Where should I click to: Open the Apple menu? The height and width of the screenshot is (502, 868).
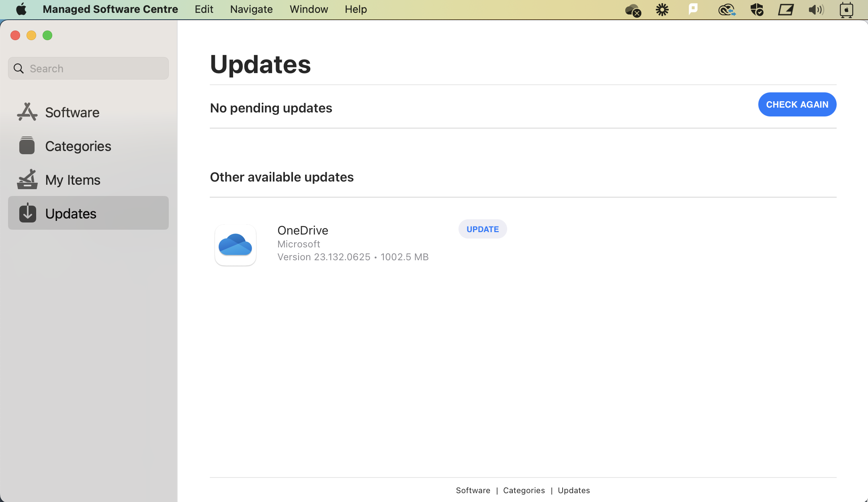click(x=21, y=9)
